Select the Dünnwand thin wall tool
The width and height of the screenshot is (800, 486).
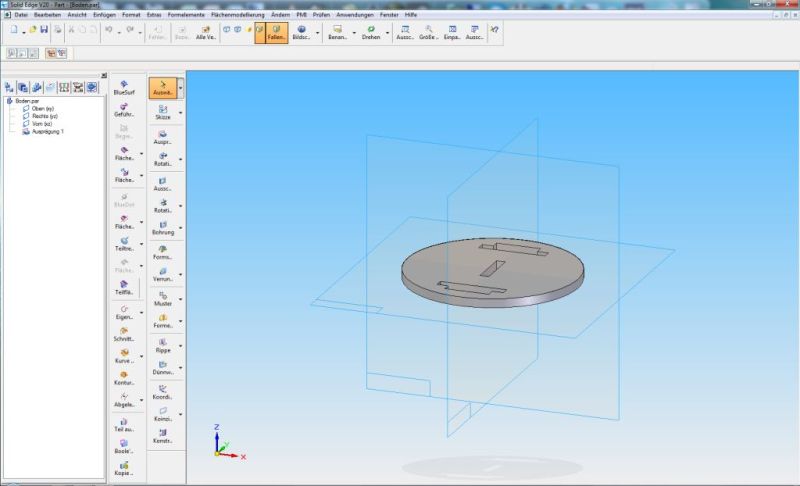(162, 368)
